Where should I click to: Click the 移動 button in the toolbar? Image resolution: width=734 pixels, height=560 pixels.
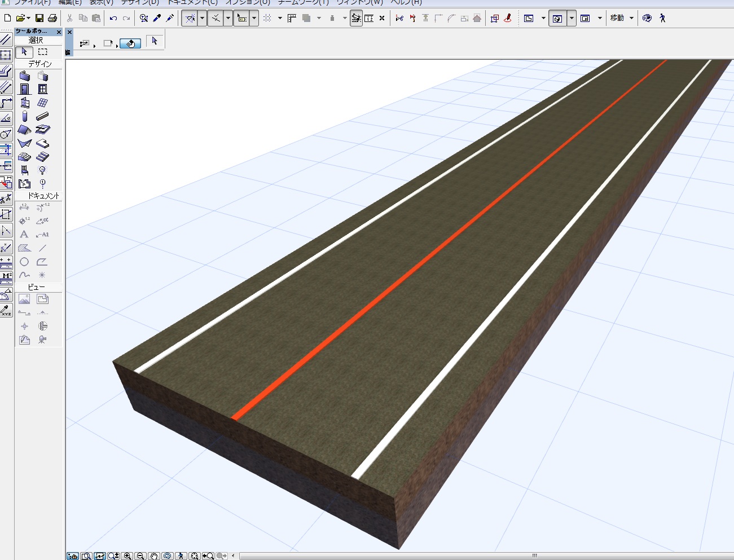coord(617,19)
